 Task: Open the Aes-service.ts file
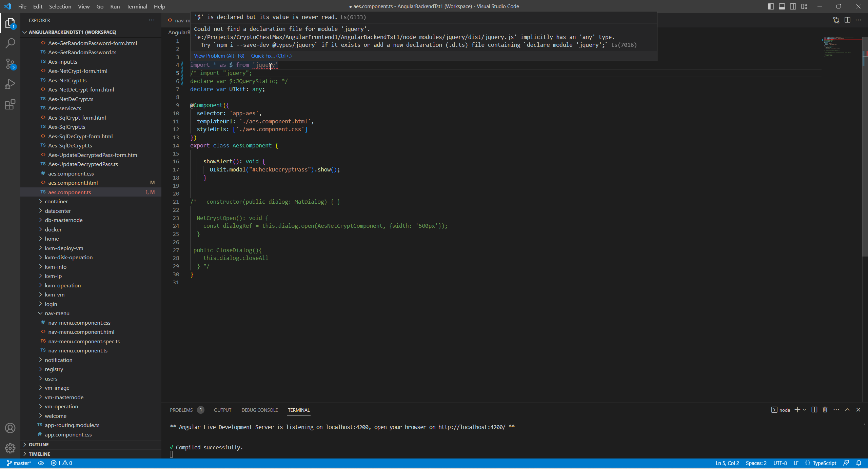[x=64, y=108]
